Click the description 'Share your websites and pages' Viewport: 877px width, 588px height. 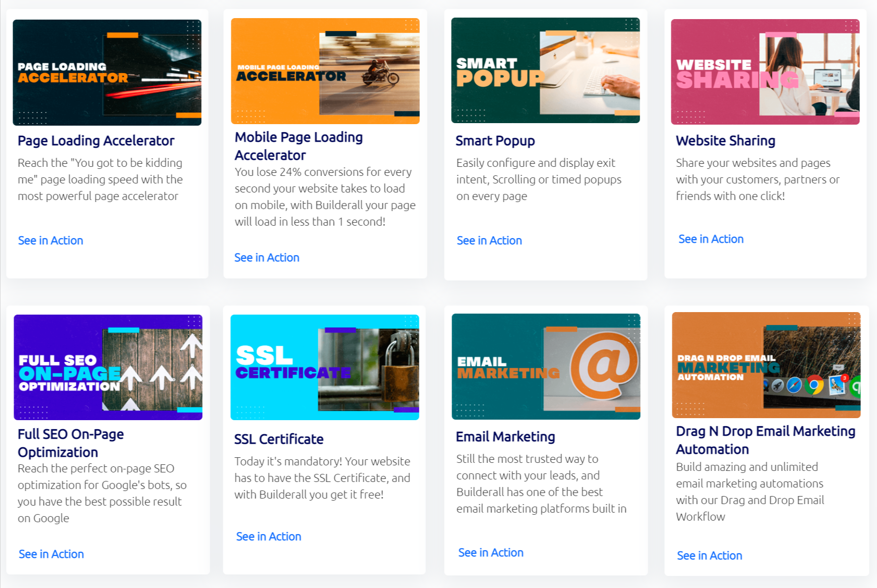point(758,179)
